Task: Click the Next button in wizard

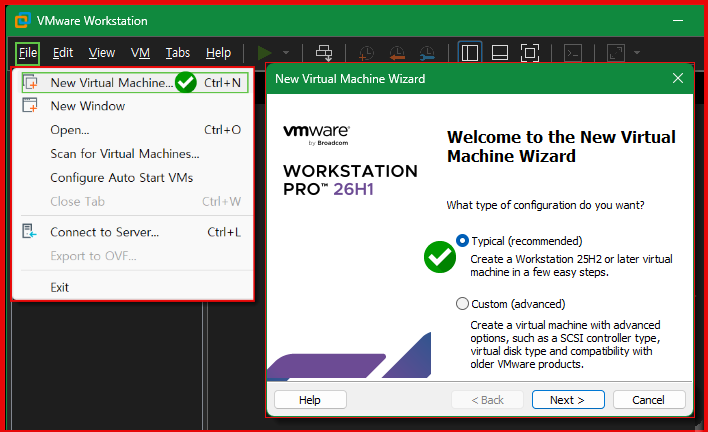Action: (x=568, y=399)
